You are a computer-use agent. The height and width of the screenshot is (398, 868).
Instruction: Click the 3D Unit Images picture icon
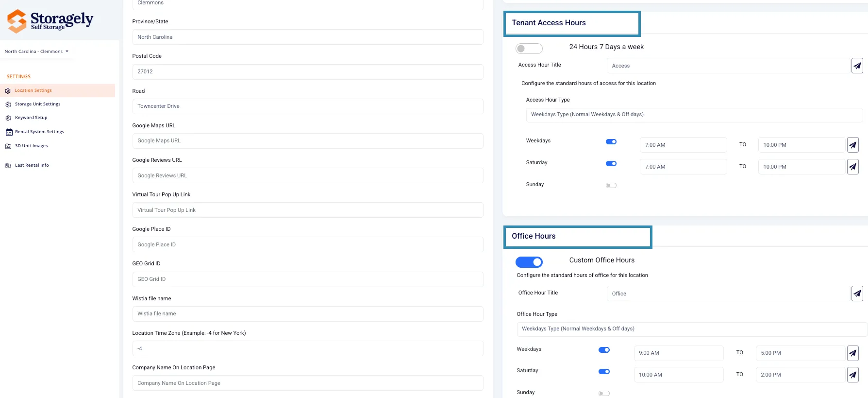tap(8, 146)
